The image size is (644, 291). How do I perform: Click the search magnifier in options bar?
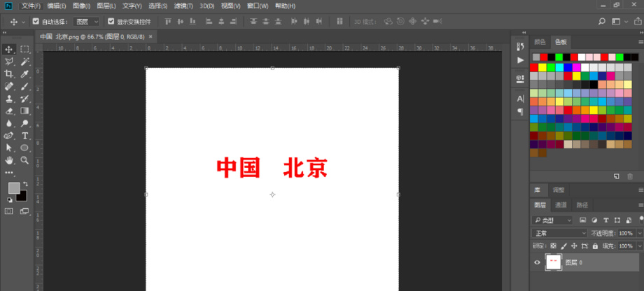602,22
